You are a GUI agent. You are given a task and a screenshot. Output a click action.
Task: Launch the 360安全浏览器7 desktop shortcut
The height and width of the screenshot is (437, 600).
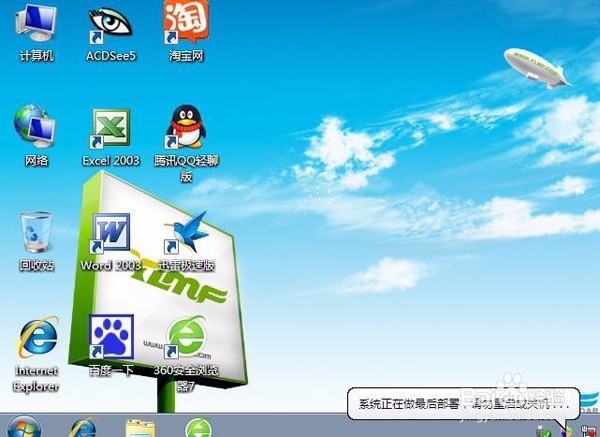[186, 354]
